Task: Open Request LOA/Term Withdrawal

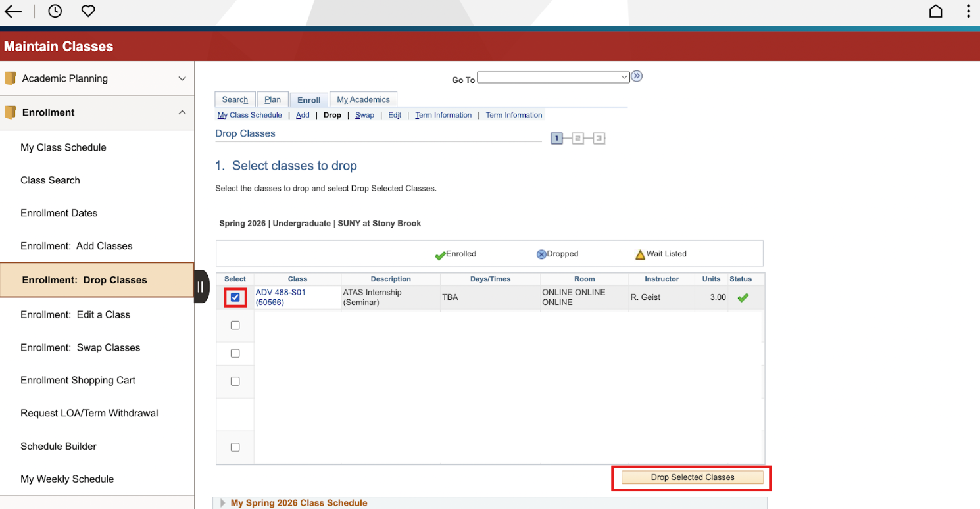Action: 89,413
